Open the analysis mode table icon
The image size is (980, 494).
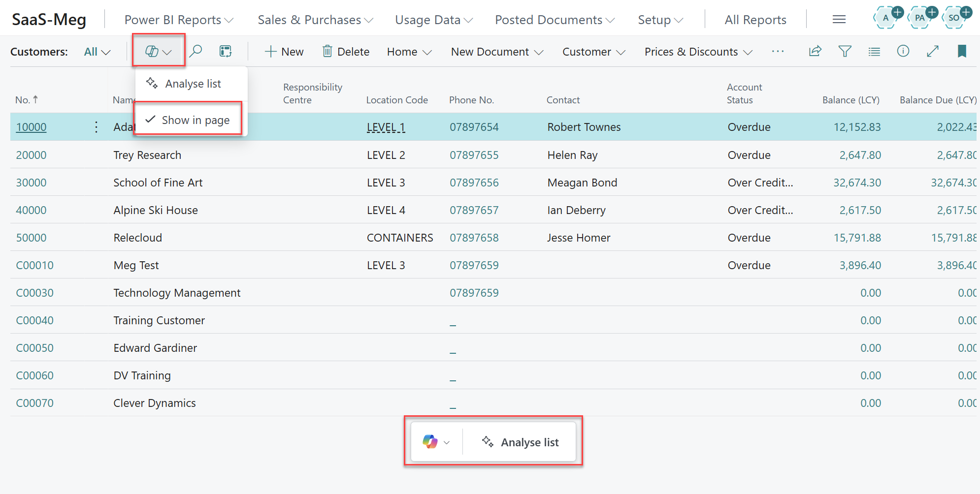226,51
